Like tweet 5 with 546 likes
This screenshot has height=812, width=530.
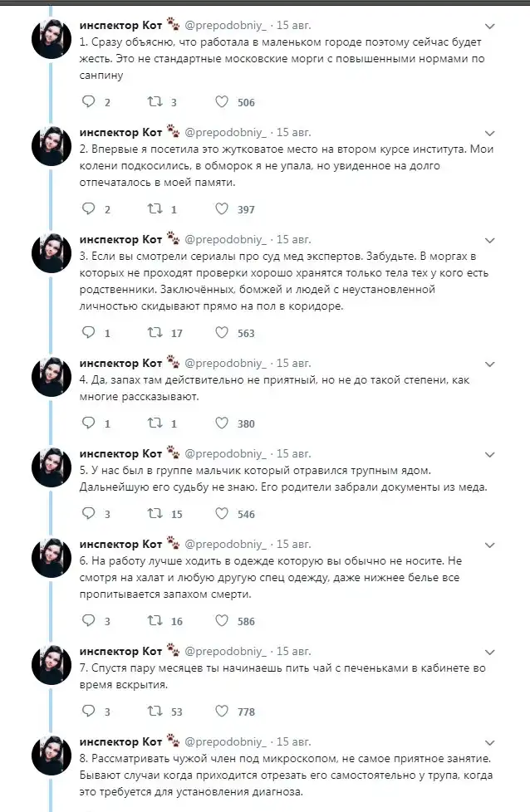click(222, 514)
